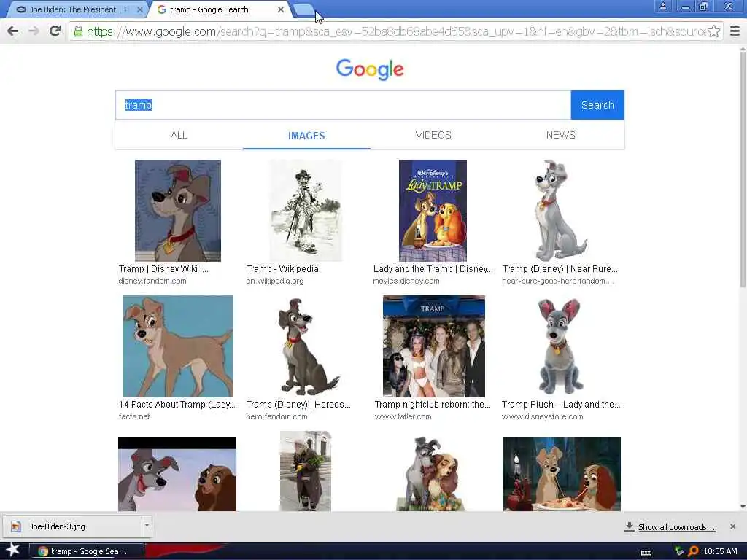Click facts.net source text
Screen dimensions: 747x560
click(134, 416)
